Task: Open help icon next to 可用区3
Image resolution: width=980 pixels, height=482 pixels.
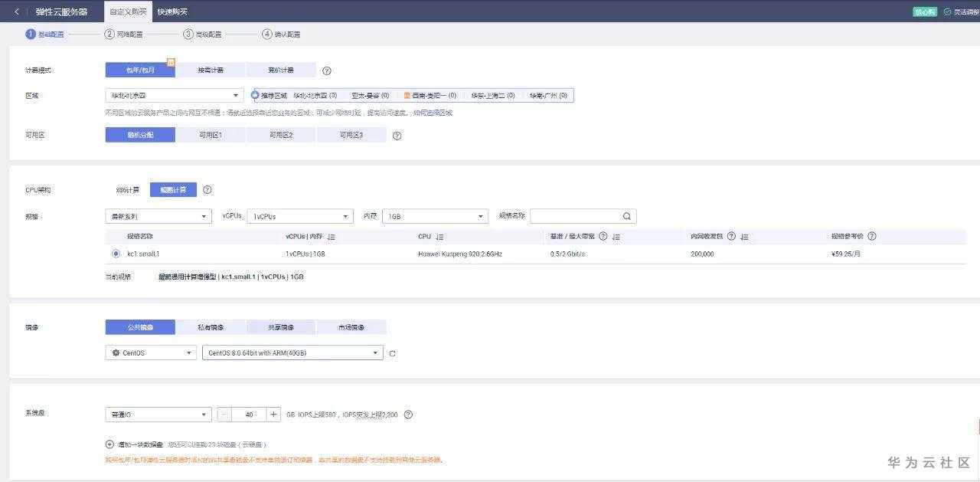Action: click(397, 136)
